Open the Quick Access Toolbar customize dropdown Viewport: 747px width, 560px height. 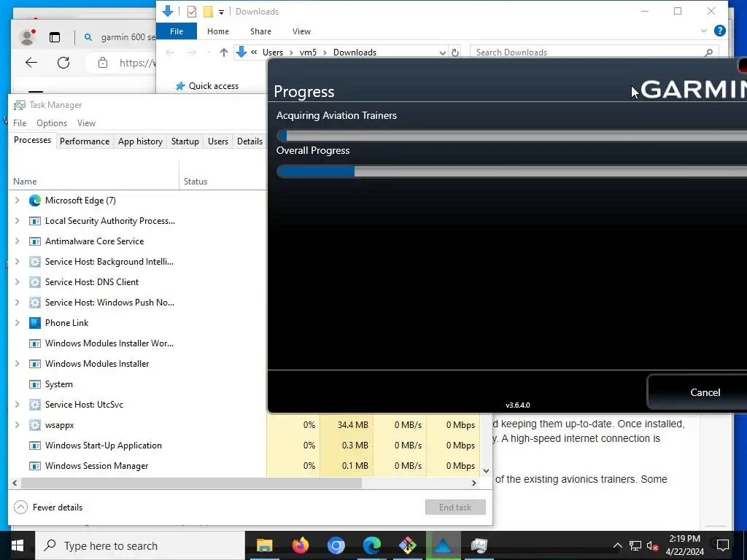coord(222,12)
